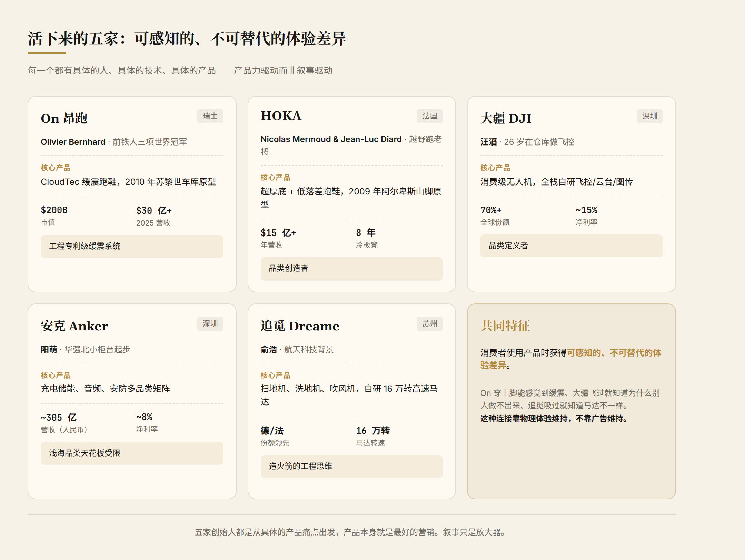Click the subtitle about 产品力驱动而非叙事驱动

(x=180, y=71)
